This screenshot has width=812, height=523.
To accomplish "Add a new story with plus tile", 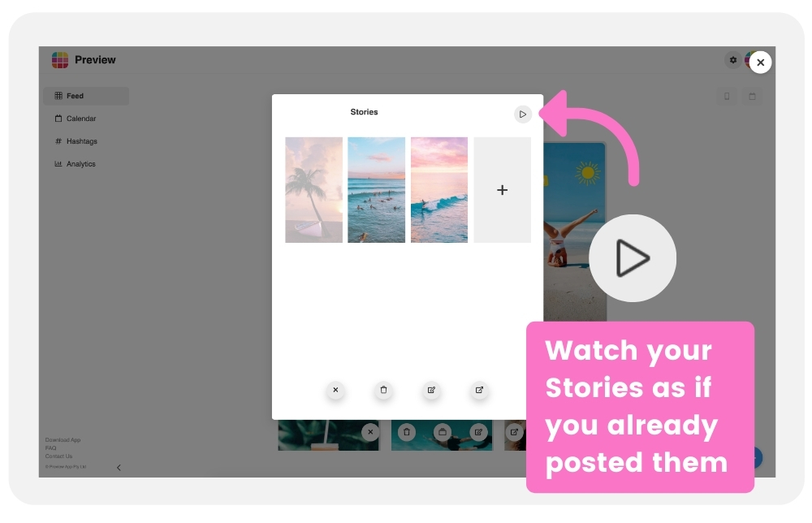I will 503,190.
